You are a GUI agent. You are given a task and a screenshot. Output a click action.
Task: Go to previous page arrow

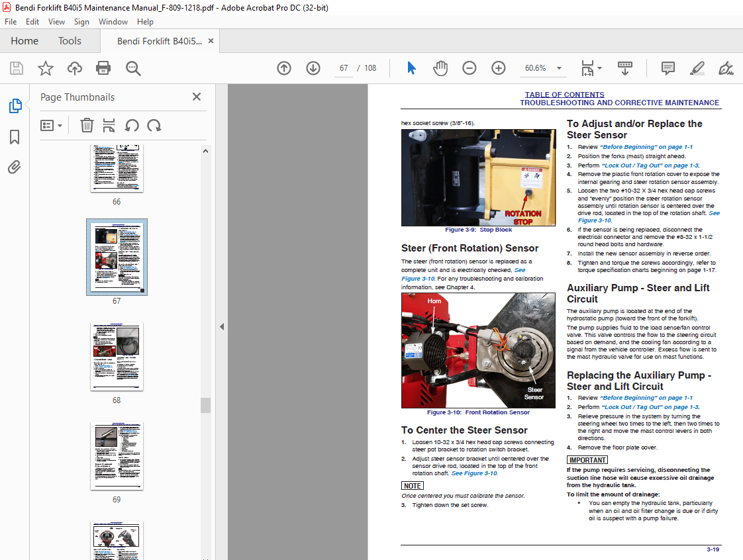tap(284, 68)
